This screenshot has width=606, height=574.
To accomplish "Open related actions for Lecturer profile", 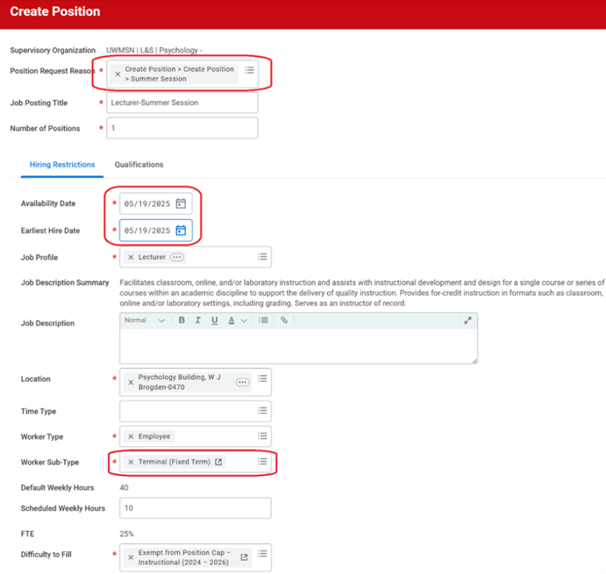I will [177, 257].
